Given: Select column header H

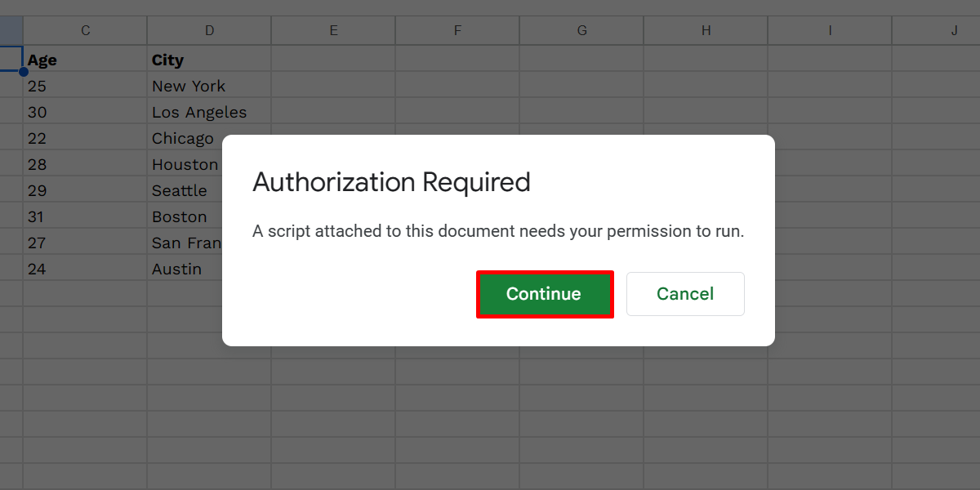Looking at the screenshot, I should [x=706, y=29].
